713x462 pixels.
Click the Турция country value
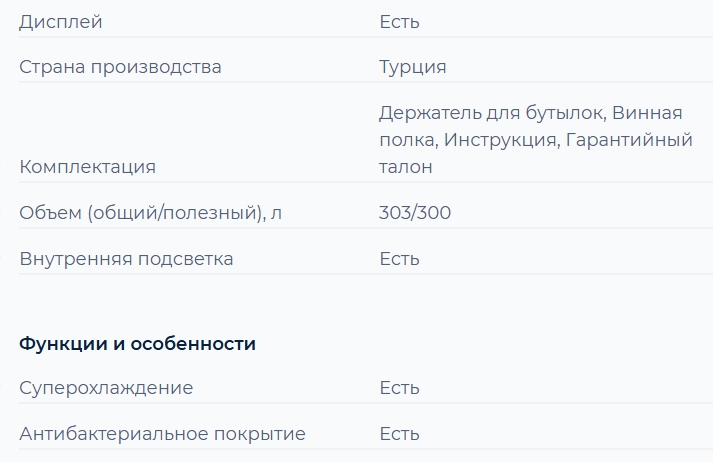coord(412,67)
